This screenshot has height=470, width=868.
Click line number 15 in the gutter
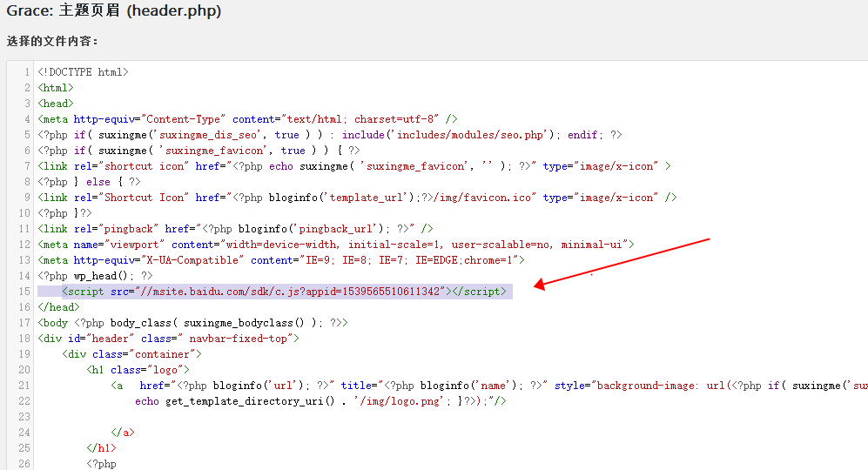(25, 292)
